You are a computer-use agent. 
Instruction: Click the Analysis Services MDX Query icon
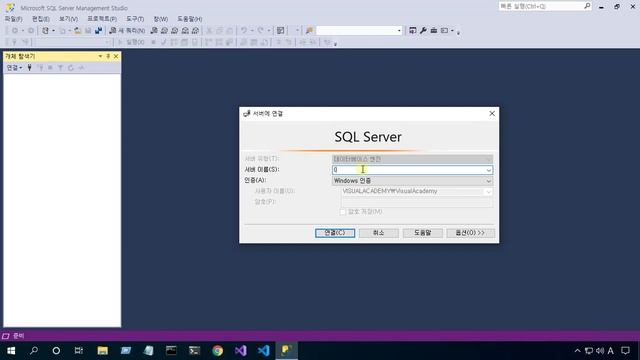[x=164, y=31]
